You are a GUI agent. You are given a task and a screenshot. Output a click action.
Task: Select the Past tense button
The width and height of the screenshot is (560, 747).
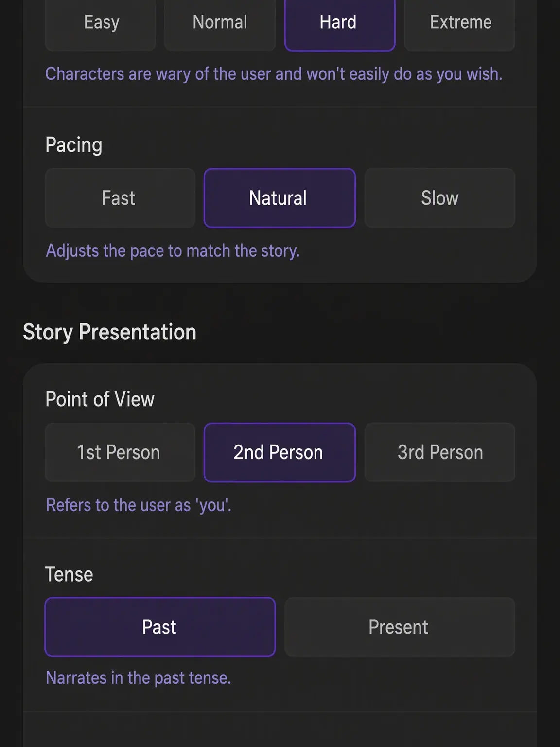click(160, 627)
